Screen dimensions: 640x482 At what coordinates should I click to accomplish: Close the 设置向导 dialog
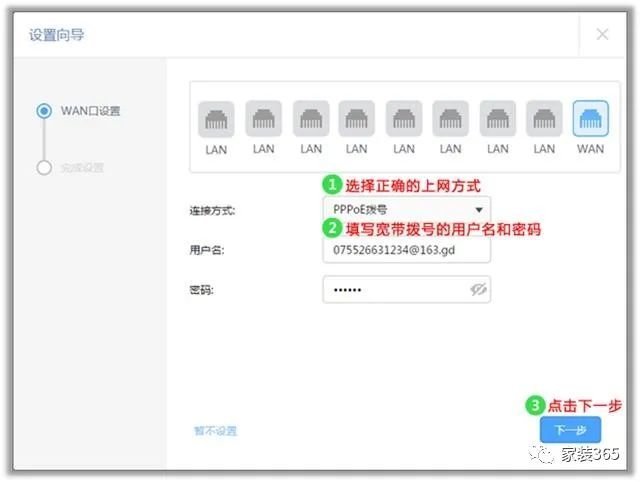point(602,34)
